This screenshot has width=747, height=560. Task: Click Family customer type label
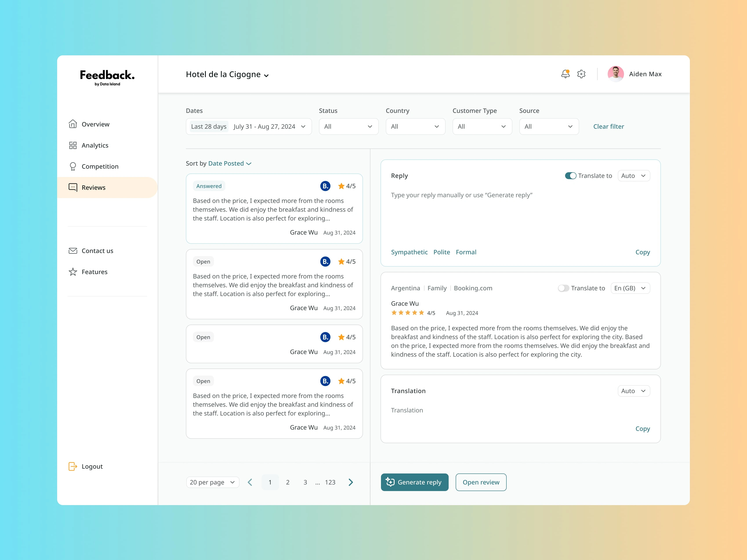pyautogui.click(x=437, y=288)
